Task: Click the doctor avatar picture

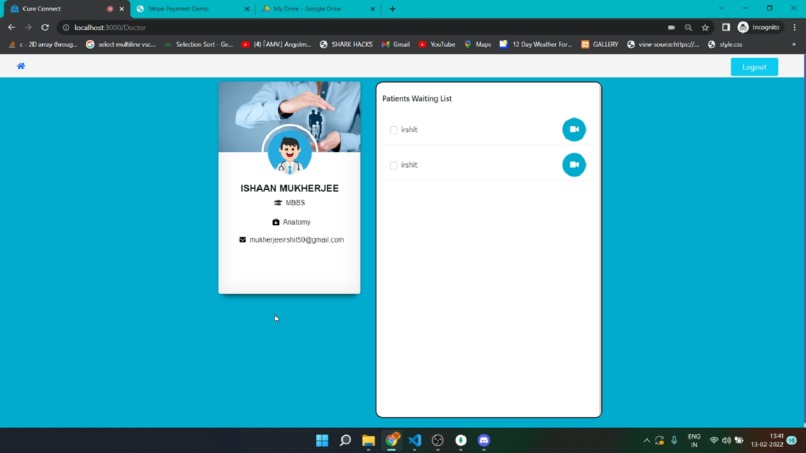Action: pyautogui.click(x=289, y=152)
